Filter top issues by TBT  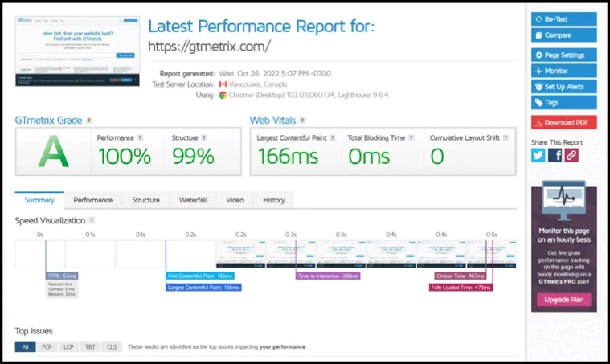90,346
